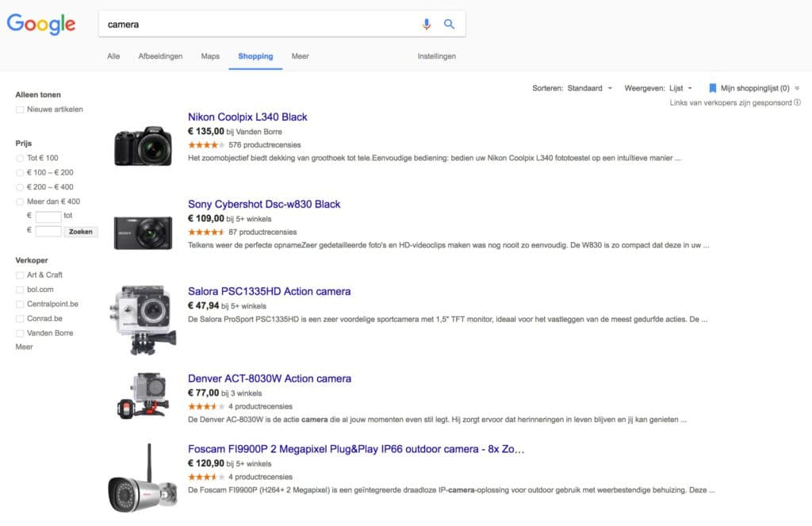The image size is (812, 526).
Task: Open Instellingen settings menu
Action: [x=437, y=56]
